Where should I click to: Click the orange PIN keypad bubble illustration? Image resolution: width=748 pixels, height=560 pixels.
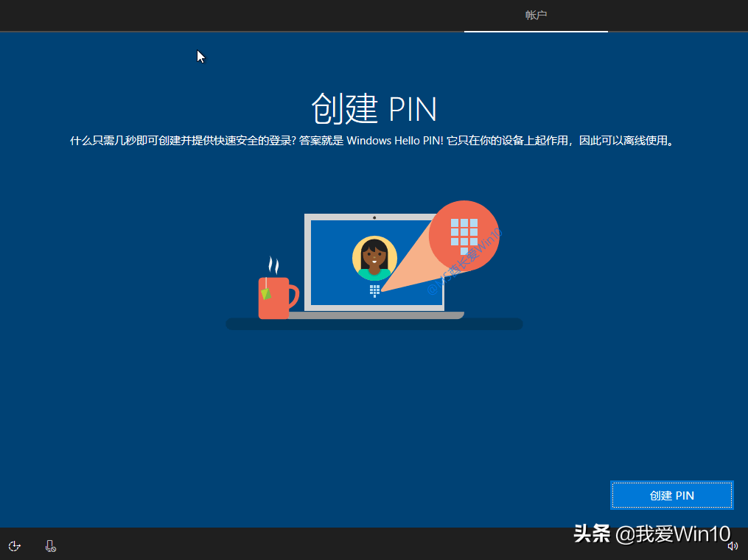click(464, 234)
